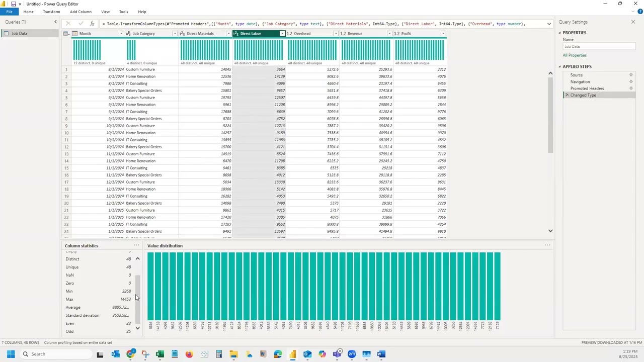This screenshot has height=362, width=644.
Task: Click the taskbar Search box
Action: [55, 354]
